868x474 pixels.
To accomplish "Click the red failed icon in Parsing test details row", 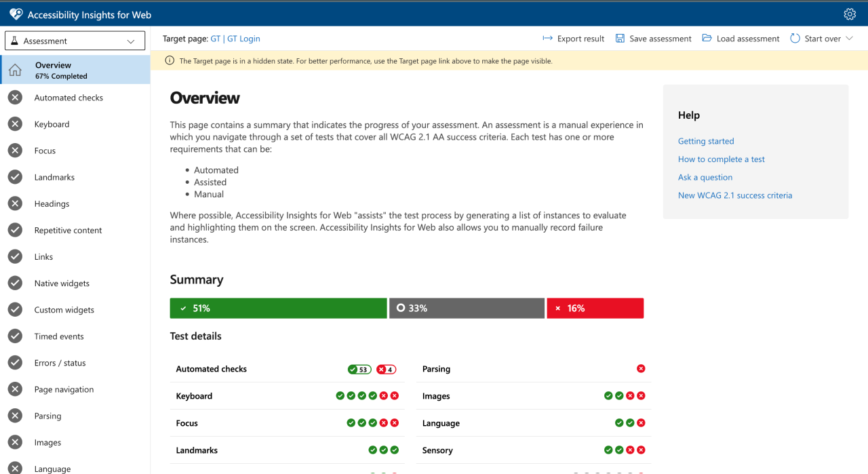I will click(x=641, y=369).
